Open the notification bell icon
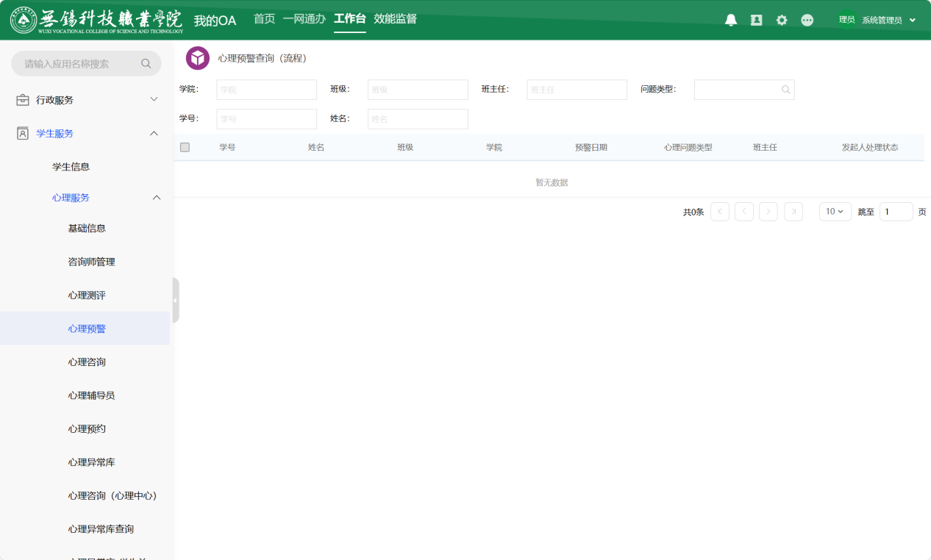 [731, 21]
